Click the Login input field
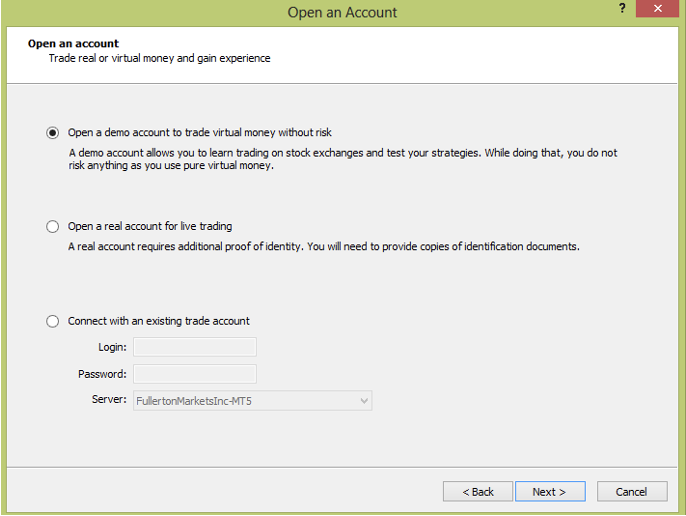 [195, 347]
